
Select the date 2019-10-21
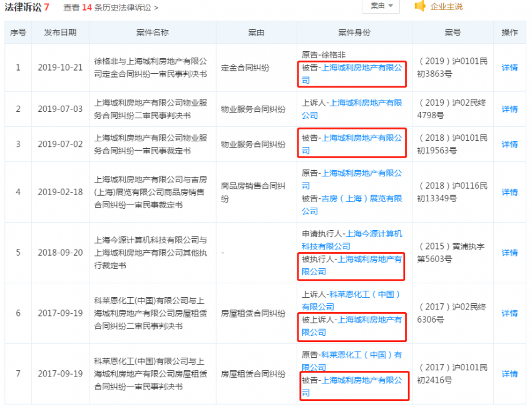(x=60, y=68)
